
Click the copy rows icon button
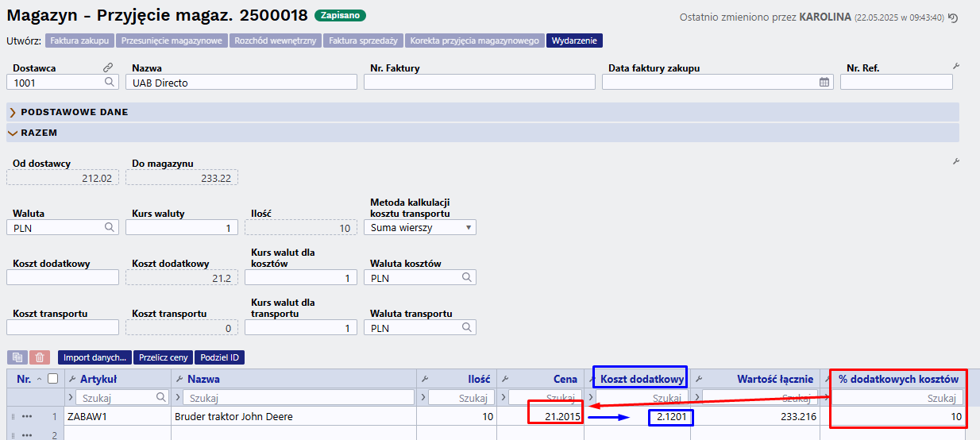point(17,357)
